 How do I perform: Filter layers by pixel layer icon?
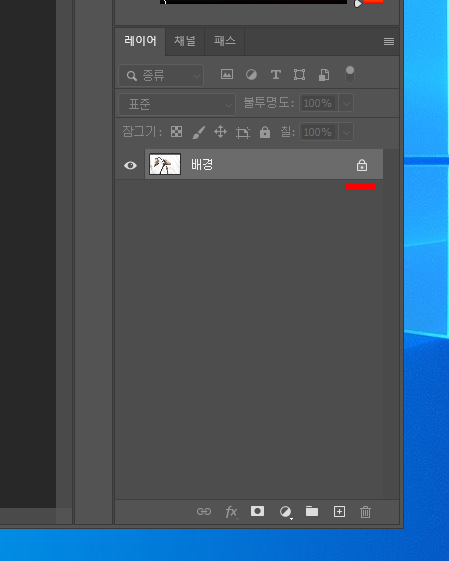[x=227, y=74]
